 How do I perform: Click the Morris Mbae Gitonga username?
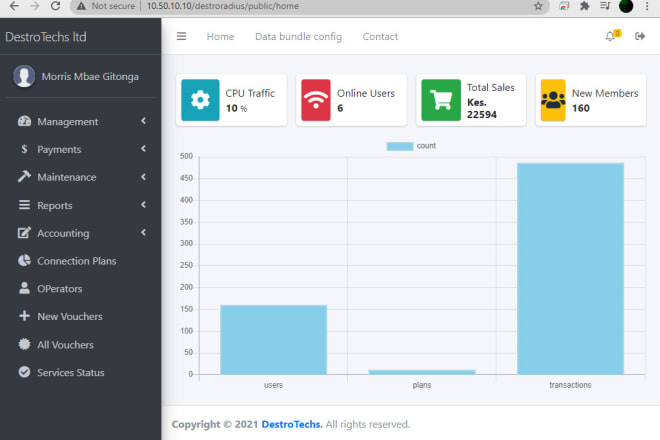[x=90, y=77]
